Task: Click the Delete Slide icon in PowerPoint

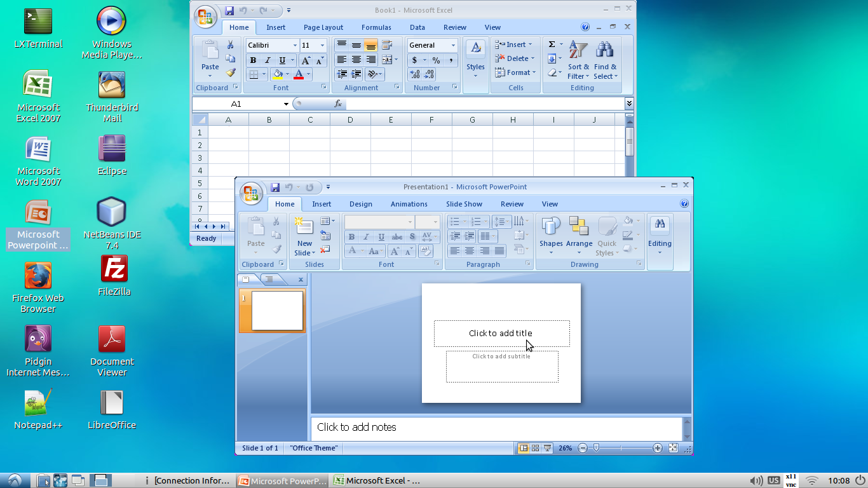Action: tap(325, 250)
